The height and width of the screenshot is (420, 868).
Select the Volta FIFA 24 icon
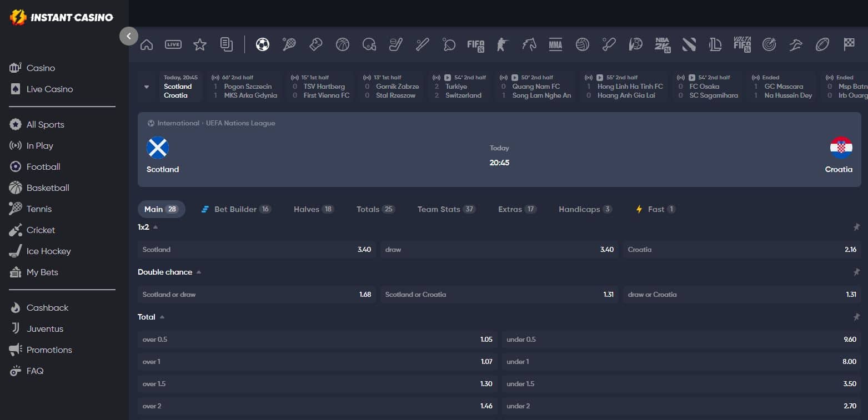[742, 44]
